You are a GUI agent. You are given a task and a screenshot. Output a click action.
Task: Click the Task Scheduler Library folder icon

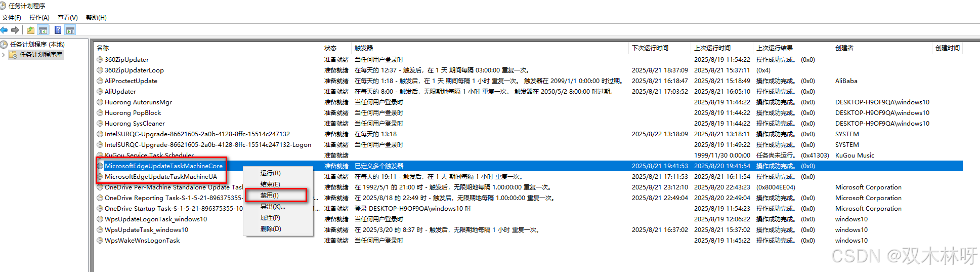pyautogui.click(x=13, y=54)
